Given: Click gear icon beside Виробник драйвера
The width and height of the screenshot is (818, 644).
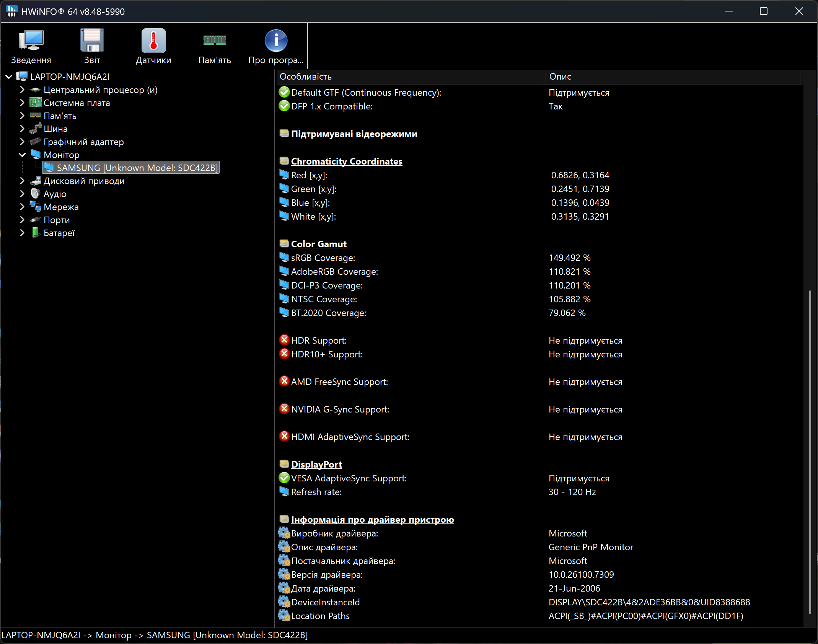Looking at the screenshot, I should (284, 533).
